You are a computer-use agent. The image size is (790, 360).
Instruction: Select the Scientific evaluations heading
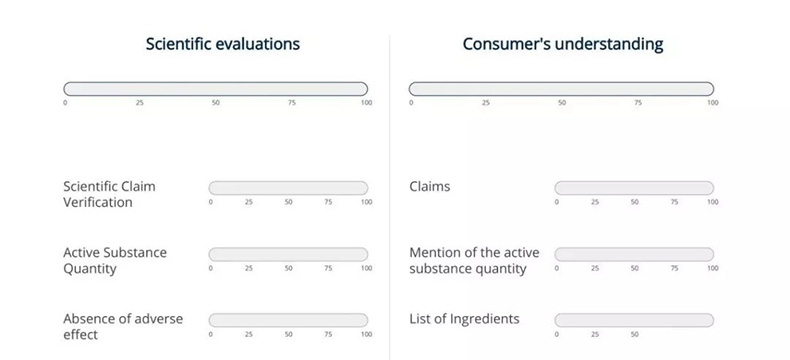(x=223, y=44)
